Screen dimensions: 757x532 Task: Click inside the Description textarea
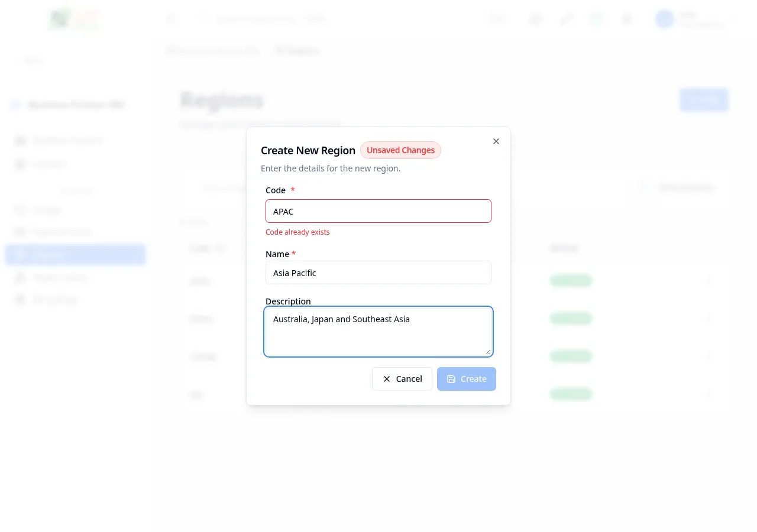click(x=378, y=331)
